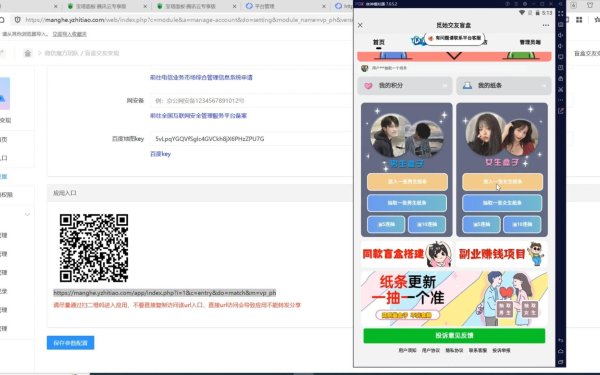Expand the chevron in left admin sidebar

click(x=27, y=214)
